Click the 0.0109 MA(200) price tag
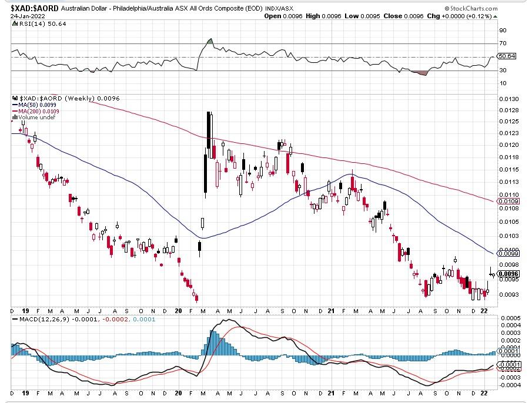532x403 pixels. 508,201
